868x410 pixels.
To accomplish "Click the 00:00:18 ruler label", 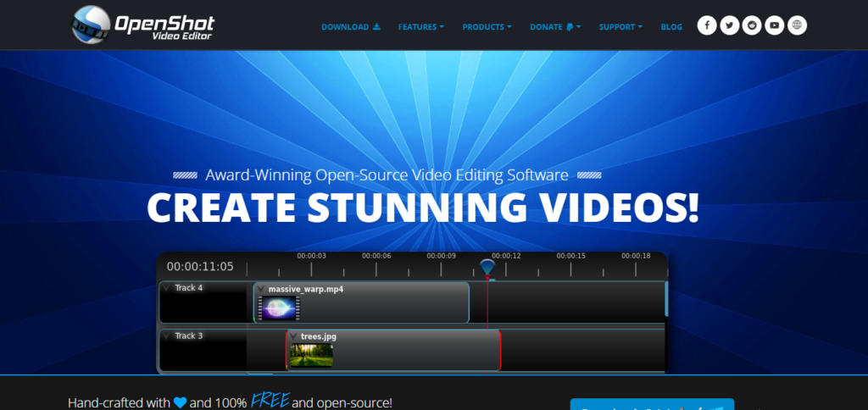I will click(636, 256).
